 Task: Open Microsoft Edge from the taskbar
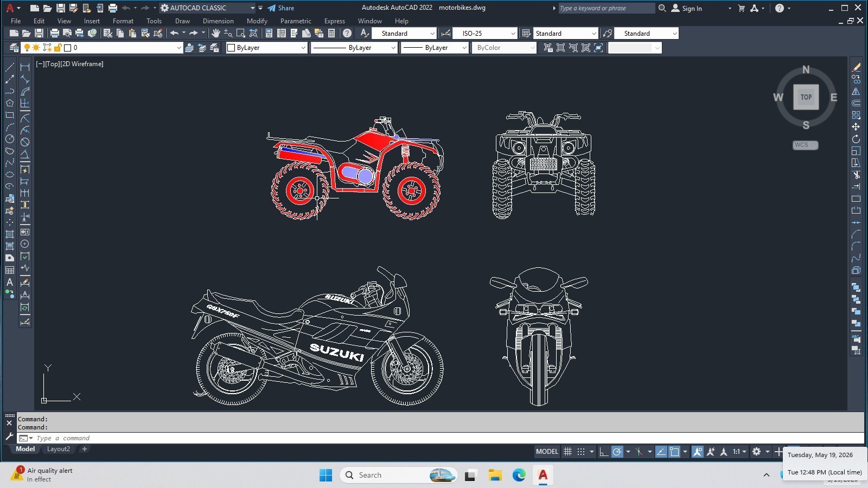[519, 476]
